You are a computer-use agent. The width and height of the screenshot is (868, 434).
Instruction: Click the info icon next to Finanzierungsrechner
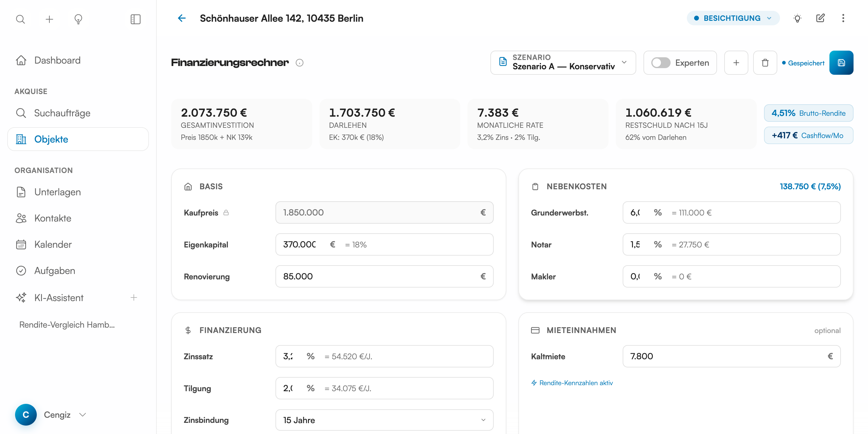click(x=300, y=63)
